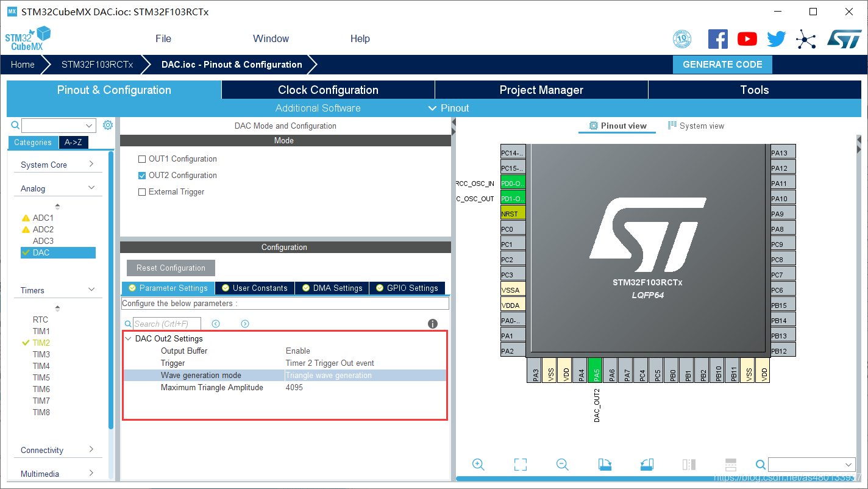Open the Facebook link icon

[x=718, y=39]
